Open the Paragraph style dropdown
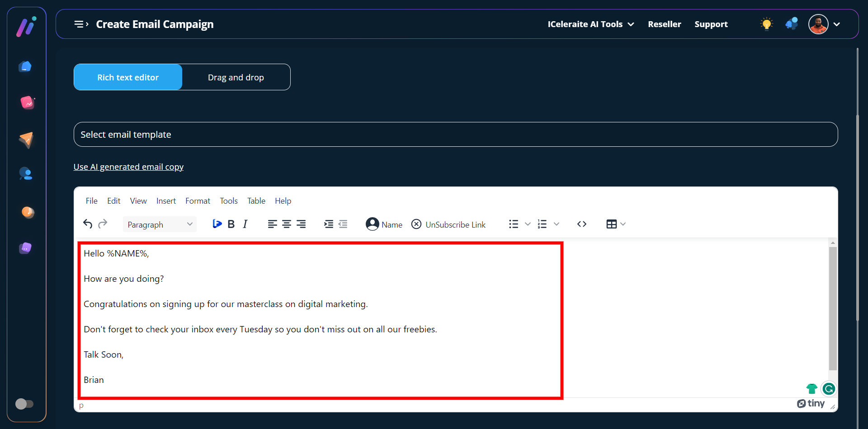This screenshot has height=429, width=868. [x=160, y=224]
